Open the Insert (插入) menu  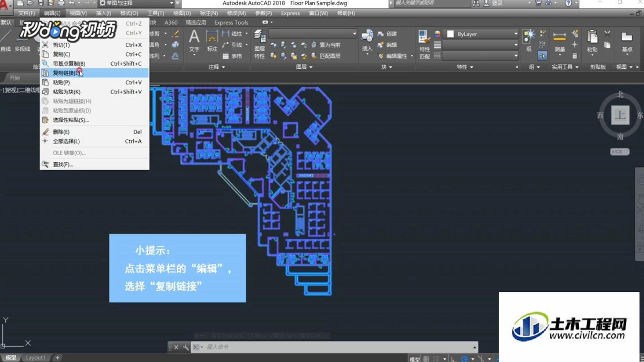pyautogui.click(x=103, y=13)
